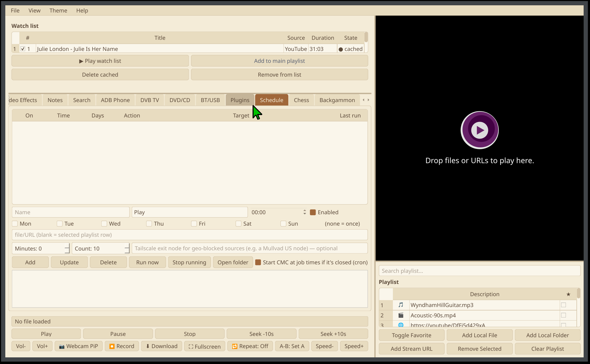Uncheck the Julie London watch list checkbox

23,49
